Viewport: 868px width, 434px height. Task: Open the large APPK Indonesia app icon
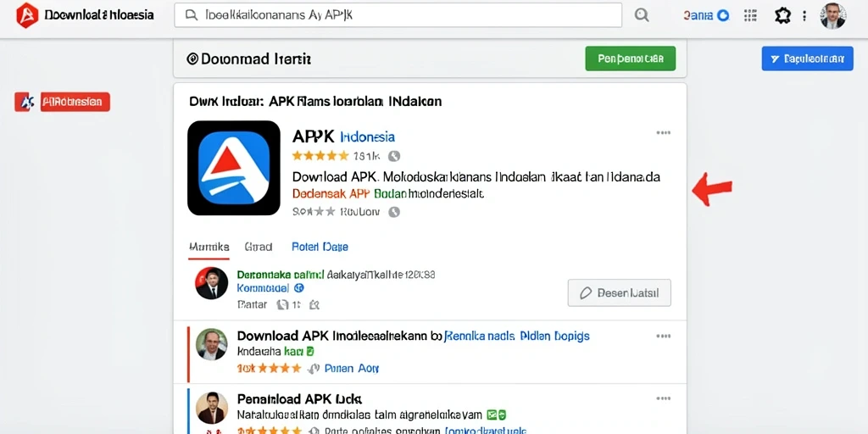click(x=234, y=168)
